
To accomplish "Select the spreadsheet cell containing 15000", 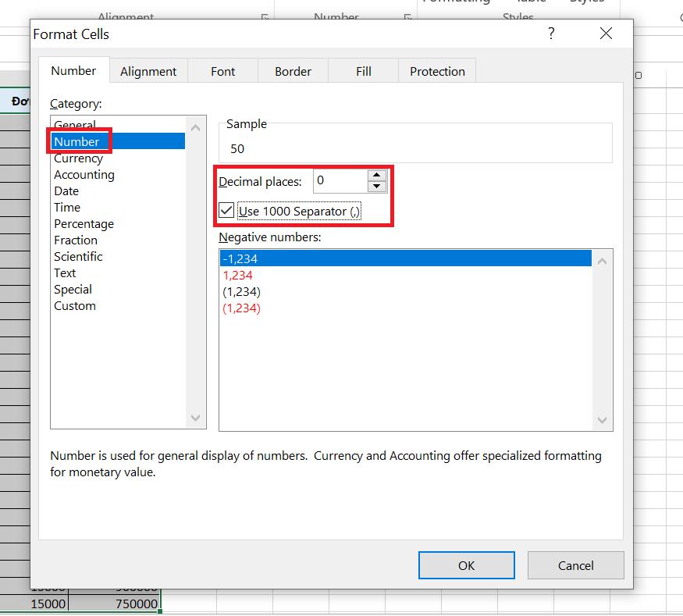I will tap(34, 604).
